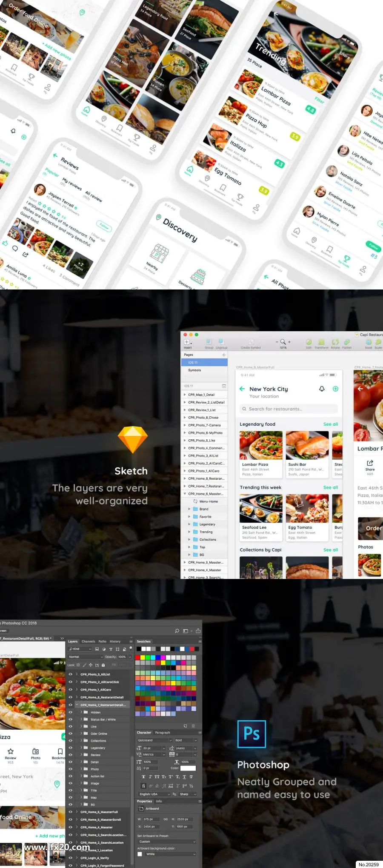Filter layers by type (T) in Photoshop
Screen dimensions: 383x868
pos(111,649)
